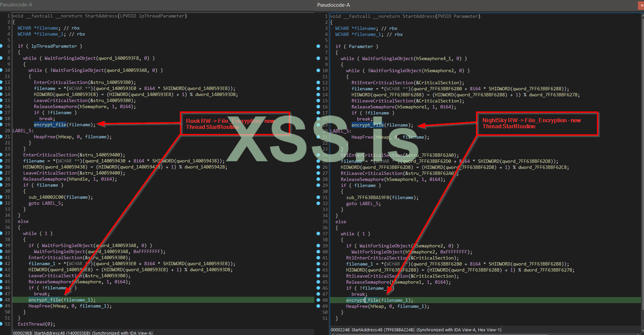The image size is (644, 335).
Task: Click the gutter dot at left pane line 21
Action: (x=1, y=137)
